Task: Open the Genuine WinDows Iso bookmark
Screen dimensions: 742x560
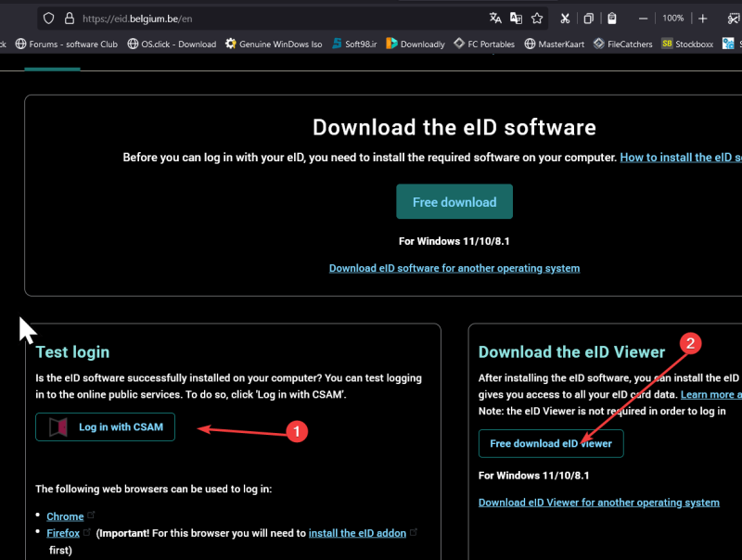Action: (x=274, y=44)
